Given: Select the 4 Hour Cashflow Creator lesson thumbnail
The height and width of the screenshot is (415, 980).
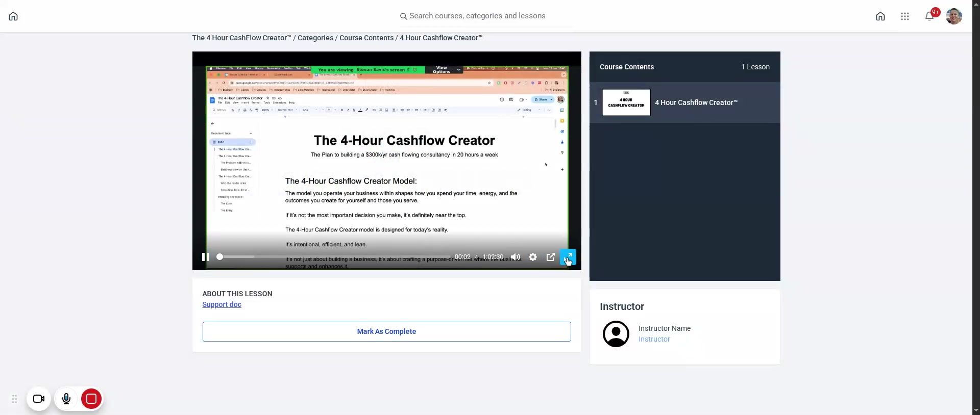Looking at the screenshot, I should (x=626, y=102).
